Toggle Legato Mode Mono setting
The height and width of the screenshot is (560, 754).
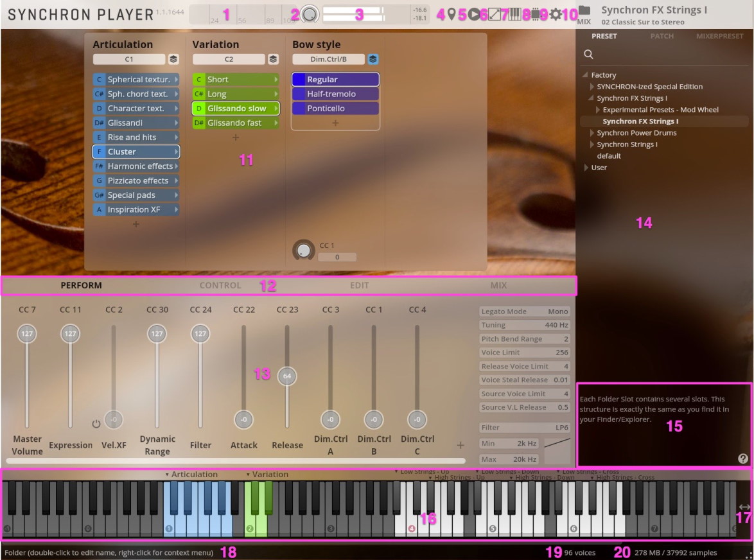click(525, 311)
